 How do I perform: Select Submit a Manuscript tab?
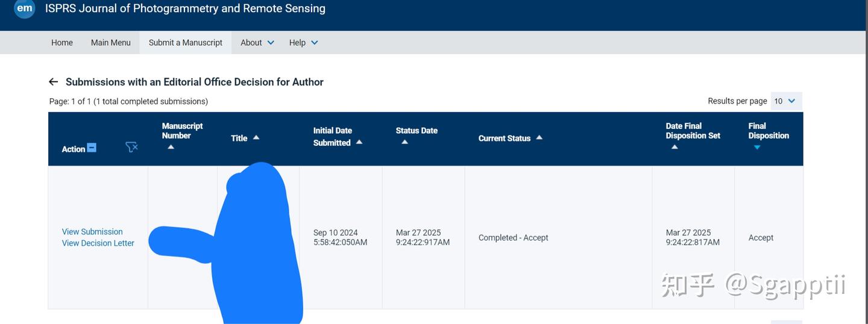pyautogui.click(x=186, y=43)
